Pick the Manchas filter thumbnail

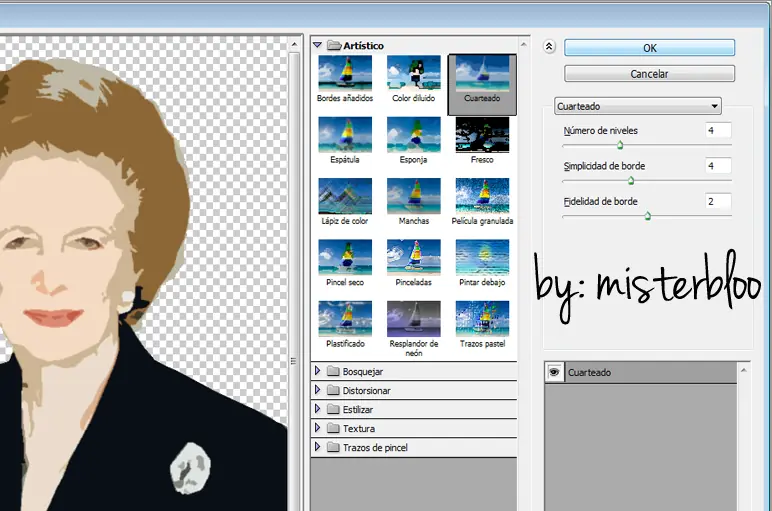pos(414,196)
